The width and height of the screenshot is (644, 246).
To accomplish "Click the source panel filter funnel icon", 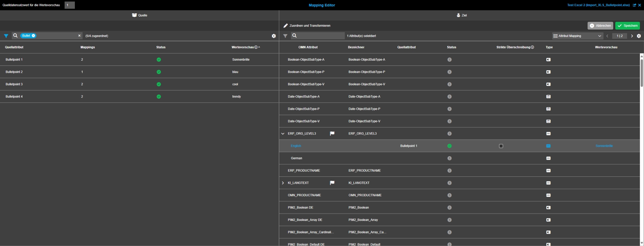I will (6, 36).
